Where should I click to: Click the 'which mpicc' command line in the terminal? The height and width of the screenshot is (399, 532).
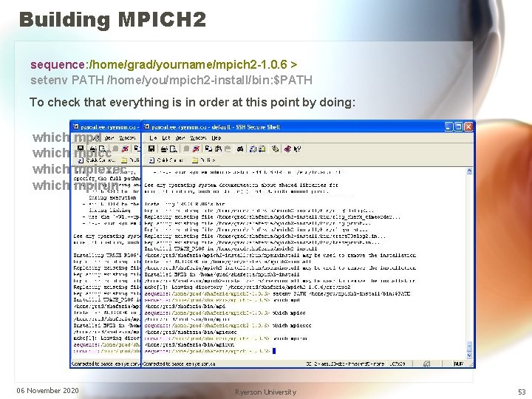coord(225,313)
